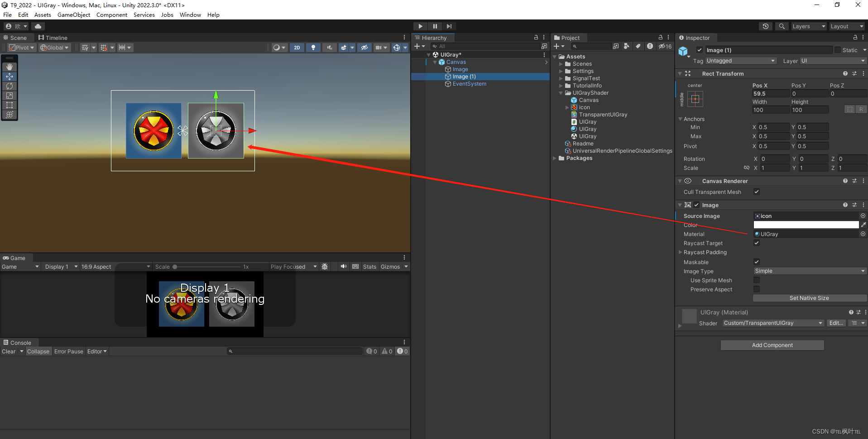Click the Add Component button

pyautogui.click(x=772, y=345)
